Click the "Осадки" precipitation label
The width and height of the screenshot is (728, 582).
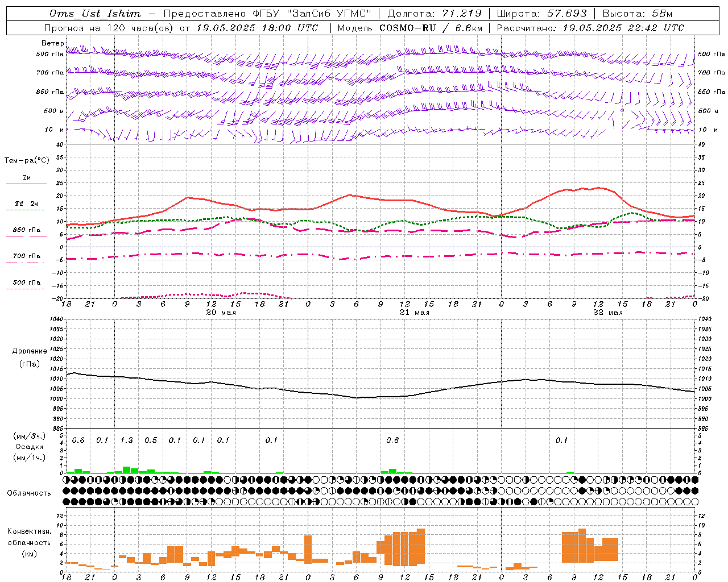point(30,447)
